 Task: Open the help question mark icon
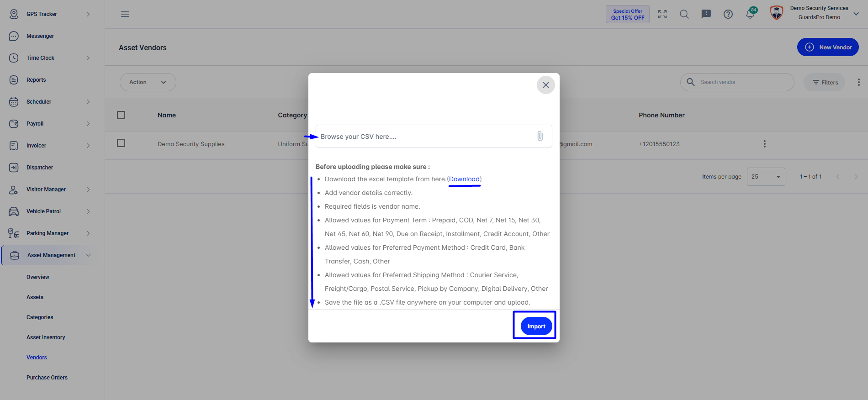point(728,14)
